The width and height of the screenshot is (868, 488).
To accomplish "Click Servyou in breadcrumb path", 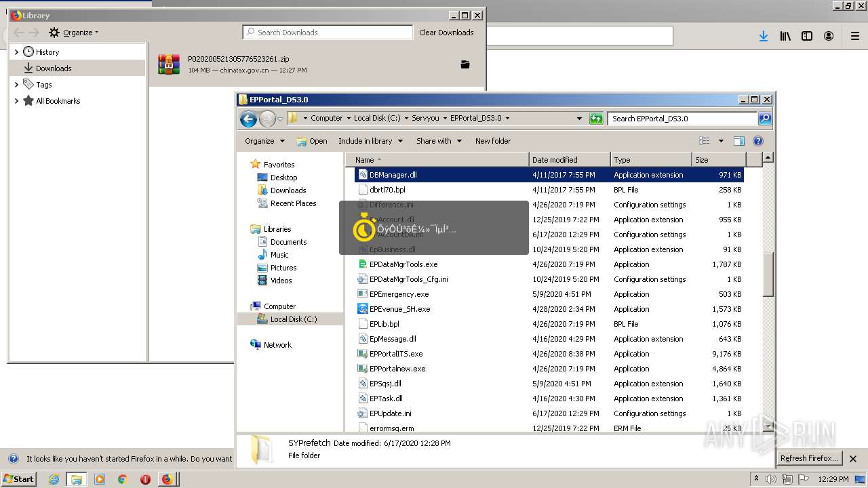I will coord(425,118).
